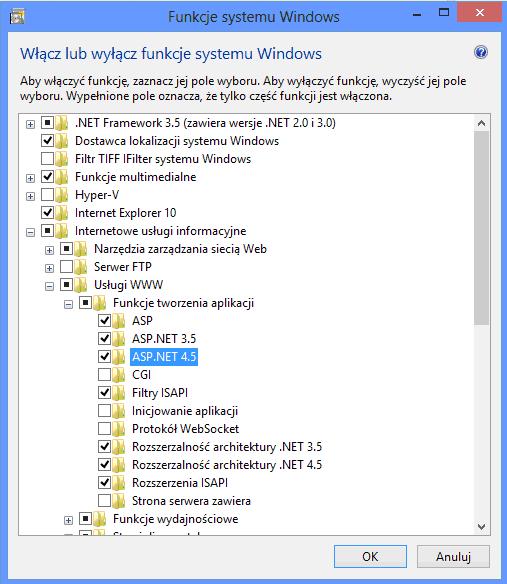Click folder icon beside Rozszerzalność architektury .NET 3.5
The height and width of the screenshot is (584, 507).
click(118, 447)
